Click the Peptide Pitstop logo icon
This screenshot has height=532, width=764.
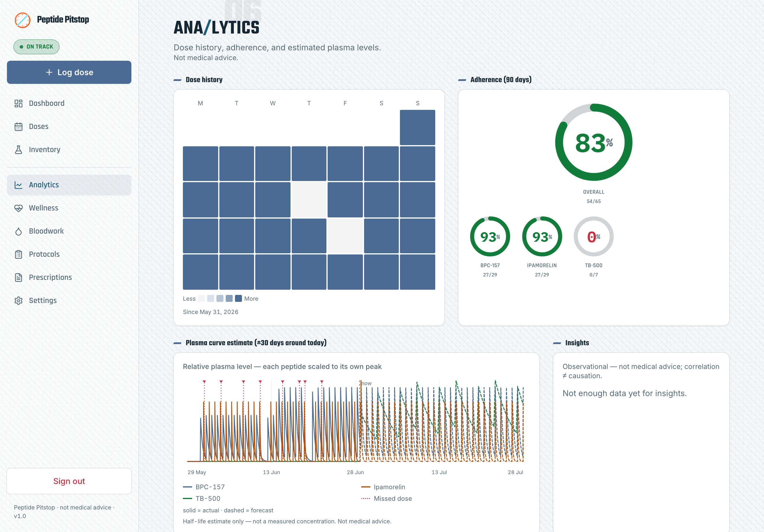(x=23, y=20)
